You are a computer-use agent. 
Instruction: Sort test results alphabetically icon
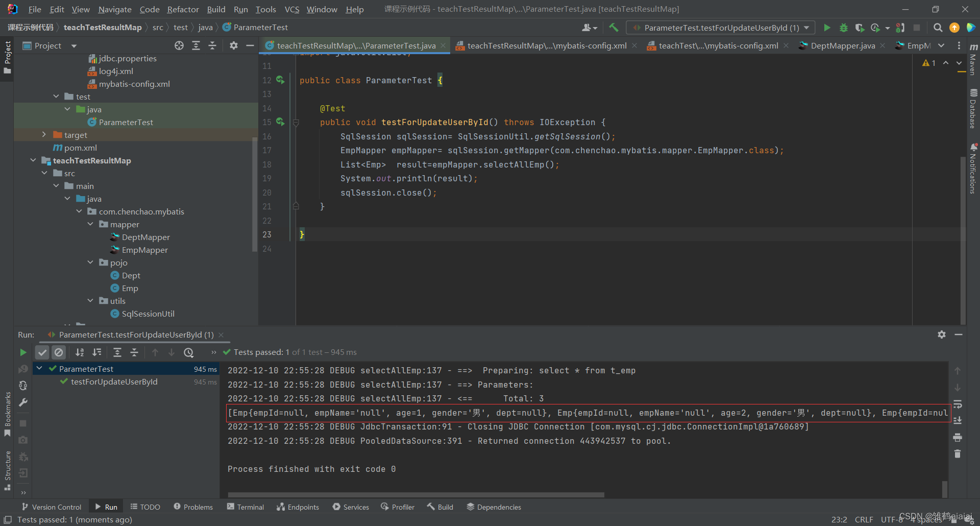pyautogui.click(x=80, y=352)
